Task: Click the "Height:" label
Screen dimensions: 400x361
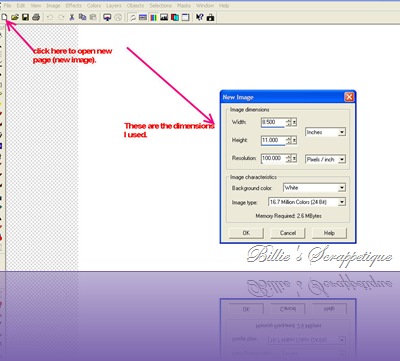Action: tap(240, 140)
